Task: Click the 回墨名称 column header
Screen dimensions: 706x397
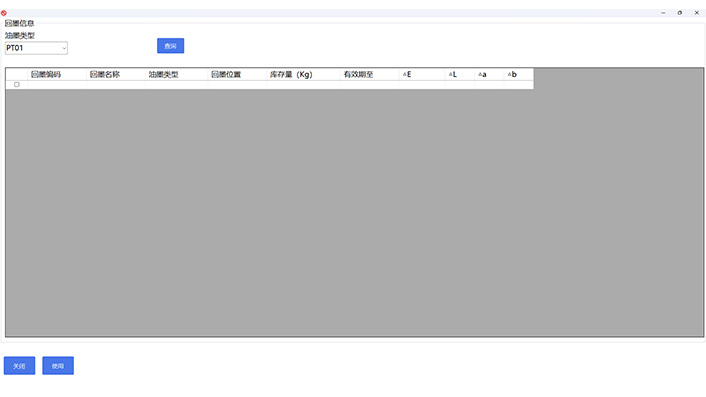Action: (116, 74)
